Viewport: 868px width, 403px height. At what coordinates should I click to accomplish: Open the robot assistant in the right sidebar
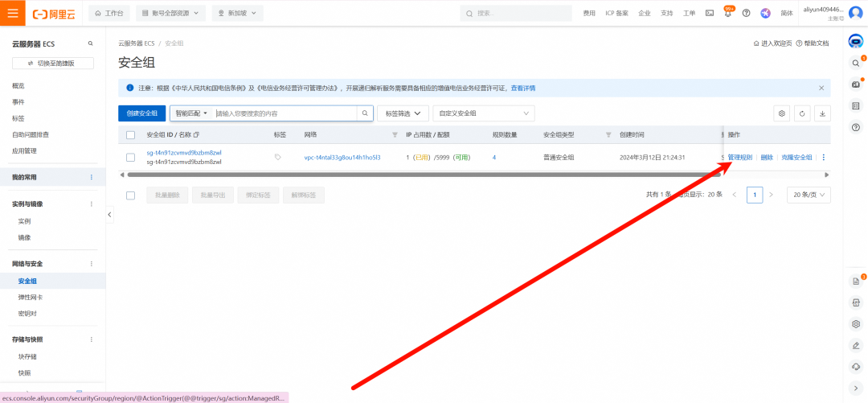coord(857,42)
